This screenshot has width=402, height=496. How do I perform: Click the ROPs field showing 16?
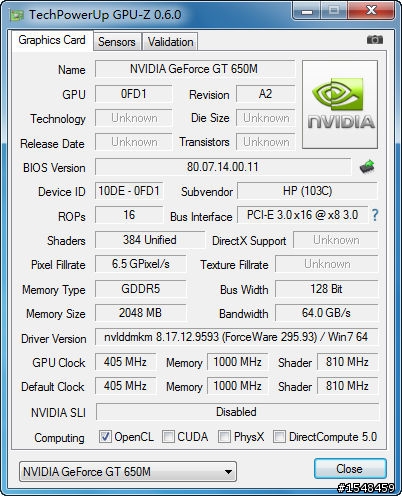(x=129, y=215)
